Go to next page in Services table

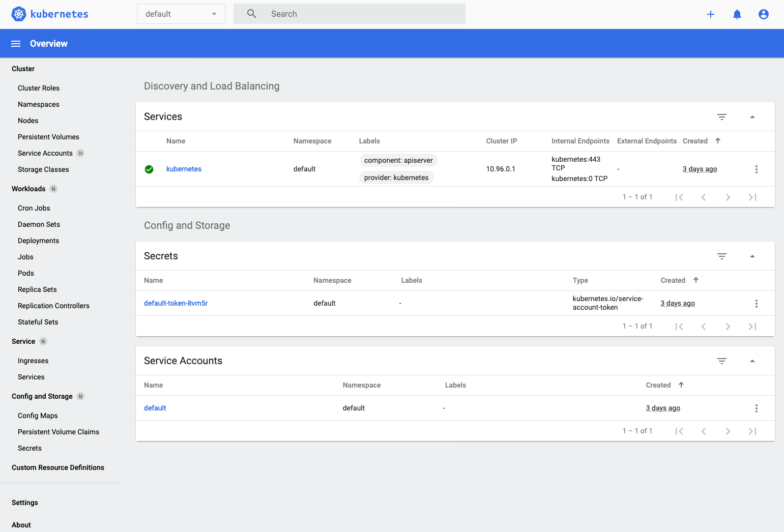(x=728, y=197)
